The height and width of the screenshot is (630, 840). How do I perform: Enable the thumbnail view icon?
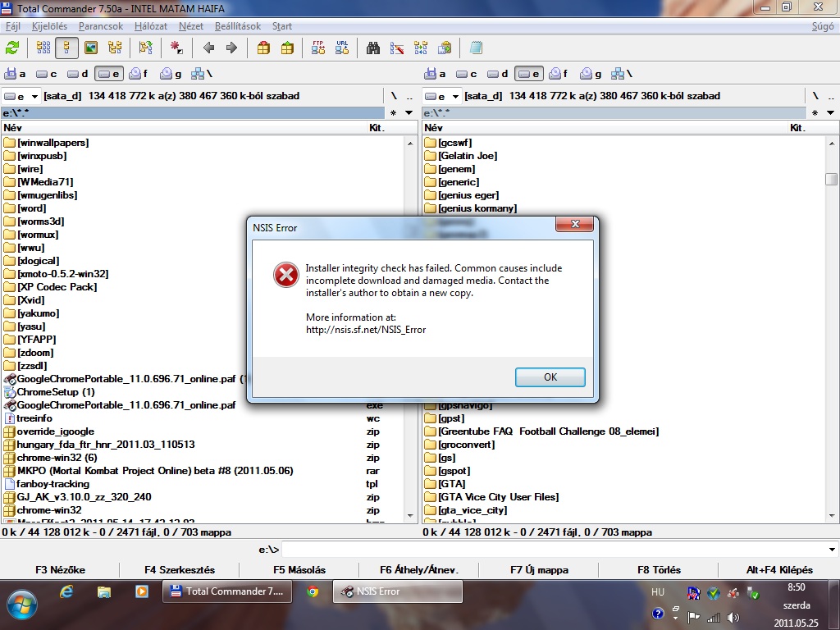[91, 48]
